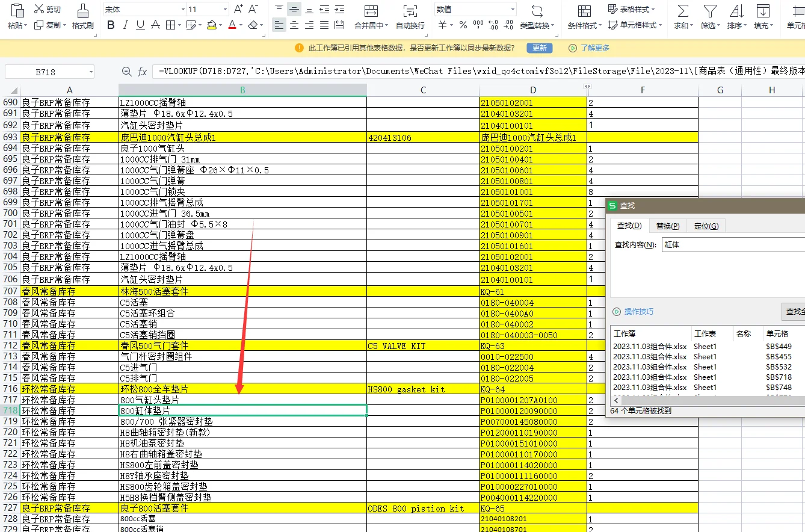Screen dimensions: 805x532
Task: Expand the Paste (粘贴) options arrow
Action: pos(26,26)
